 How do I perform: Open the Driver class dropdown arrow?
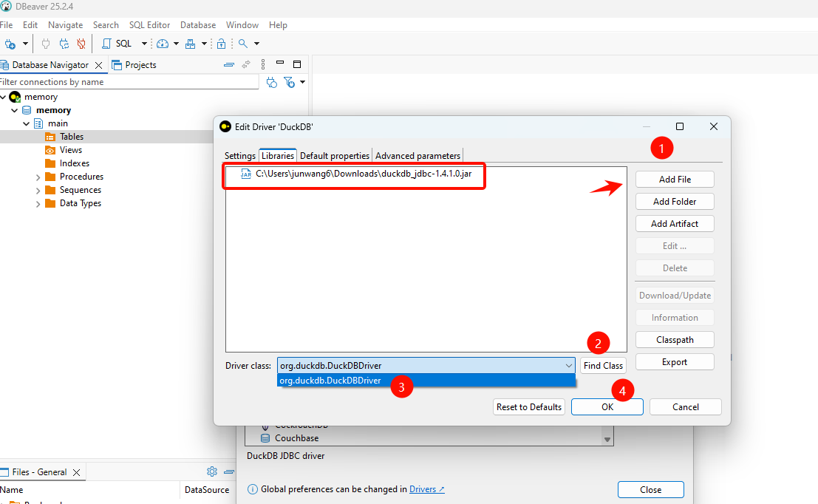click(x=568, y=365)
